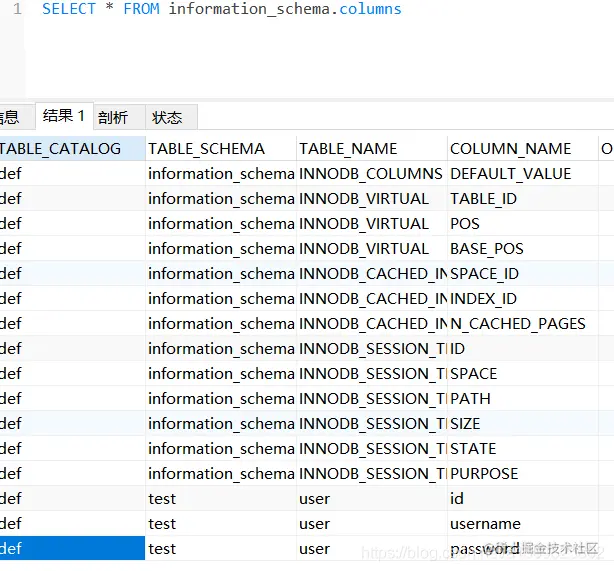Open the 剖析 tab
Viewport: 614px width, 571px height.
pyautogui.click(x=119, y=117)
